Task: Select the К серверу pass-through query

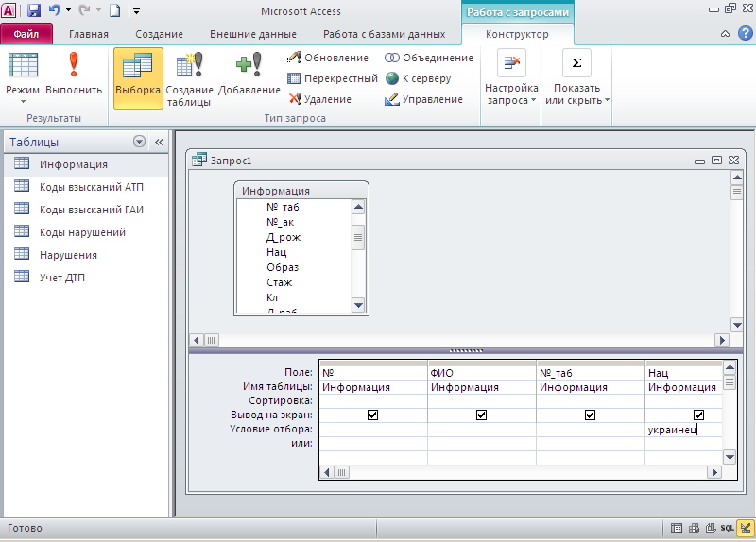Action: 418,78
